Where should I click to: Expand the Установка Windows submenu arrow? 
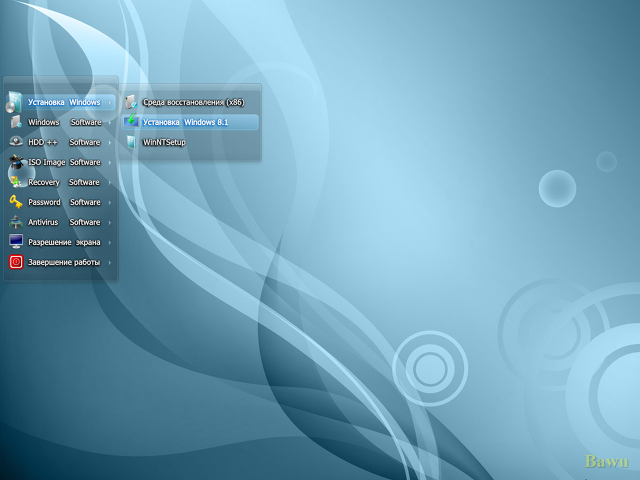click(110, 102)
